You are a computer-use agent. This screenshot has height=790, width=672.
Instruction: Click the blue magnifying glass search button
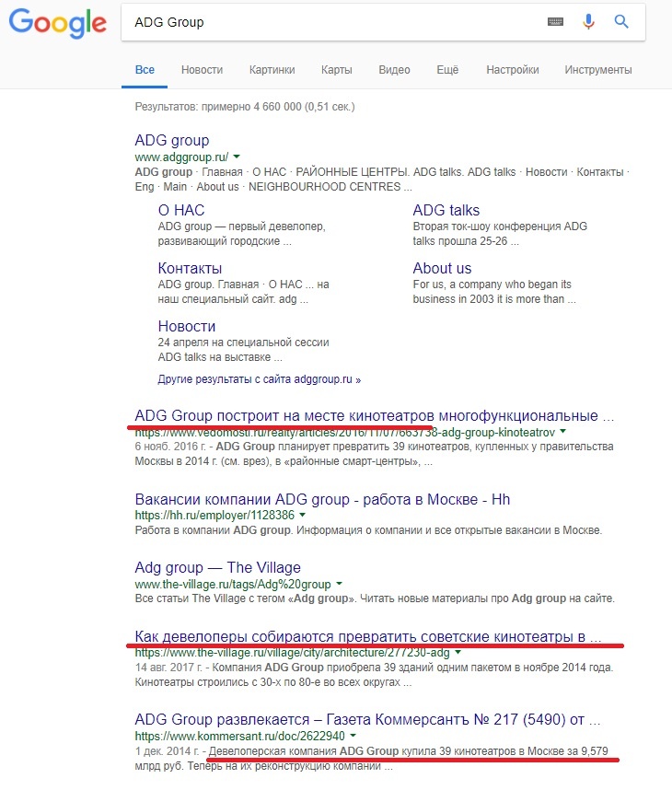(621, 22)
